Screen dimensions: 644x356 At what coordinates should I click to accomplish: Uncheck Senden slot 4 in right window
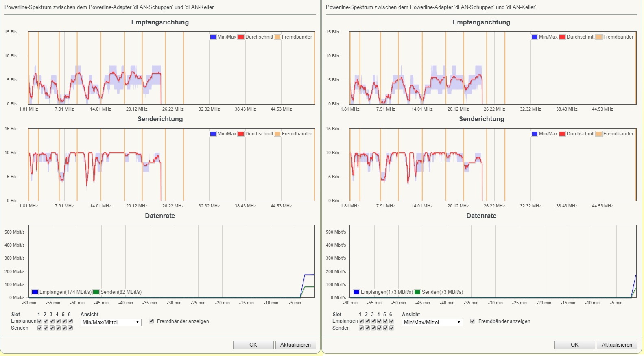coord(380,328)
